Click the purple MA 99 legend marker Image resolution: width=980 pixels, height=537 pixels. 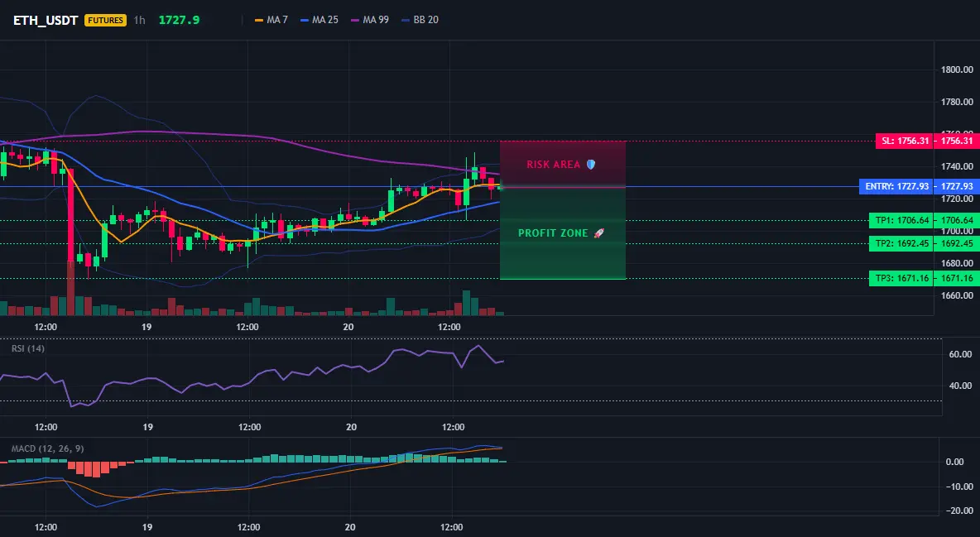point(355,20)
